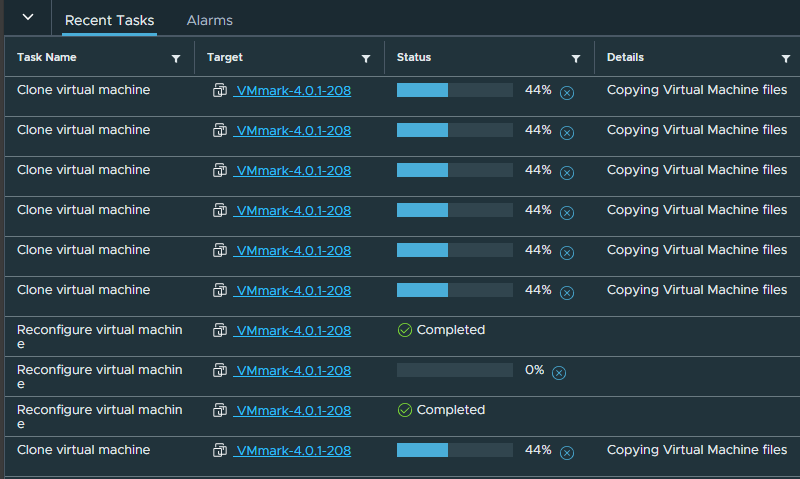
Task: Click the 0% Reconfigure task progress bar
Action: coord(454,370)
